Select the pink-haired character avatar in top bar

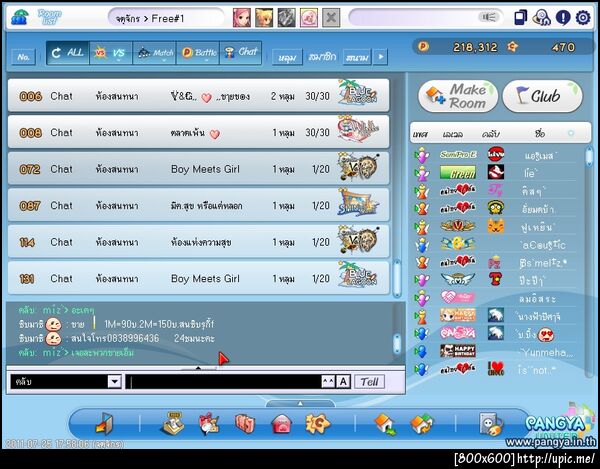pyautogui.click(x=242, y=18)
